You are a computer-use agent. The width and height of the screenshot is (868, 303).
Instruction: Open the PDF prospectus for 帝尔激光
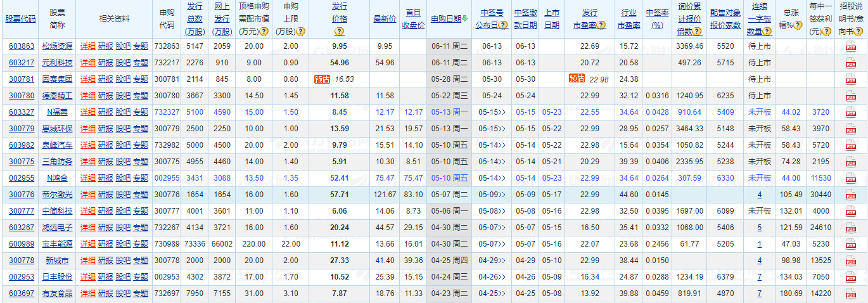point(850,195)
